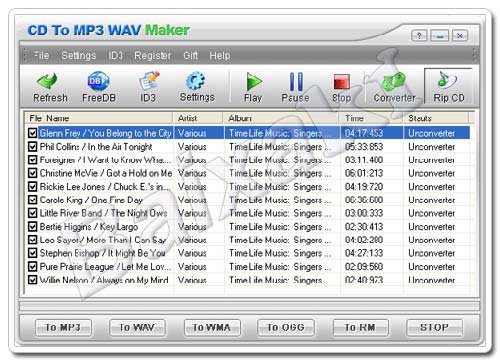Screen dimensions: 500x363
Task: Click the To RM button
Action: pos(360,327)
